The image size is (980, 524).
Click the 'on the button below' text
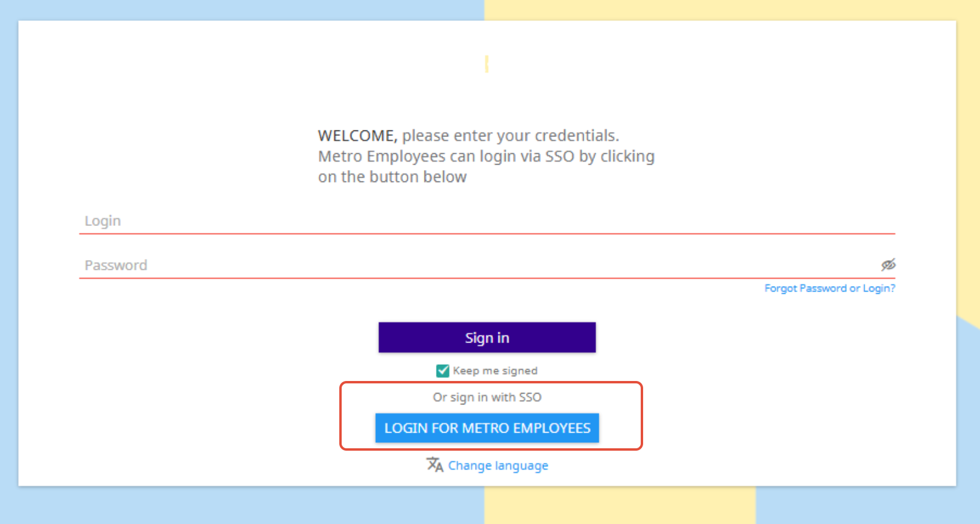pyautogui.click(x=392, y=177)
